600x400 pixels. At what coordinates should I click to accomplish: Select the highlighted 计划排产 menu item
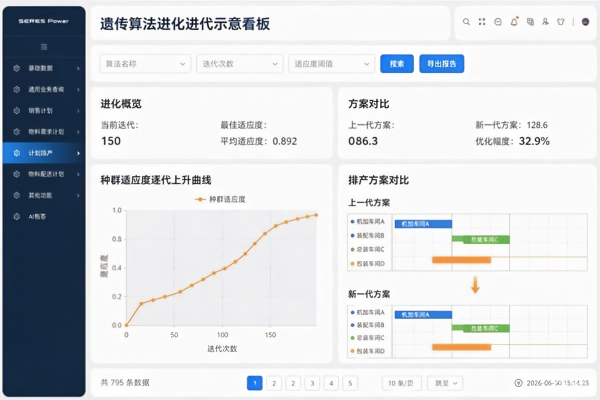click(44, 153)
